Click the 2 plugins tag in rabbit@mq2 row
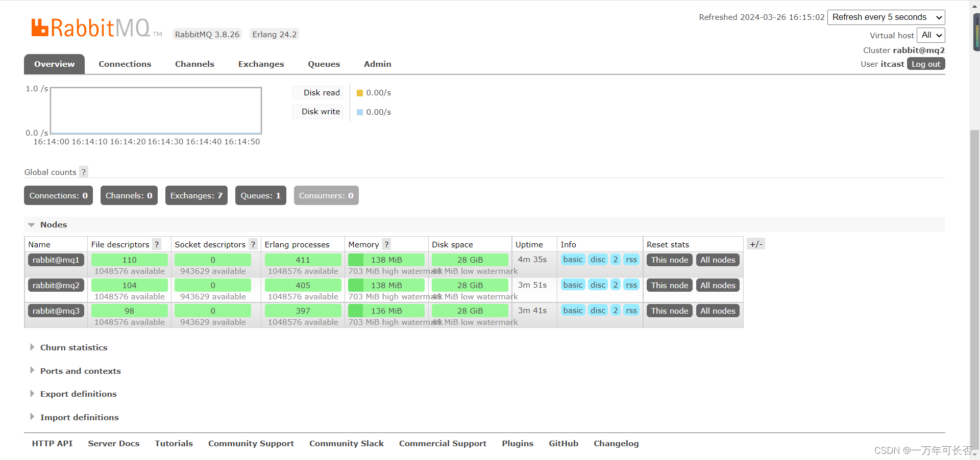Screen dimensions: 980x460 pyautogui.click(x=616, y=285)
